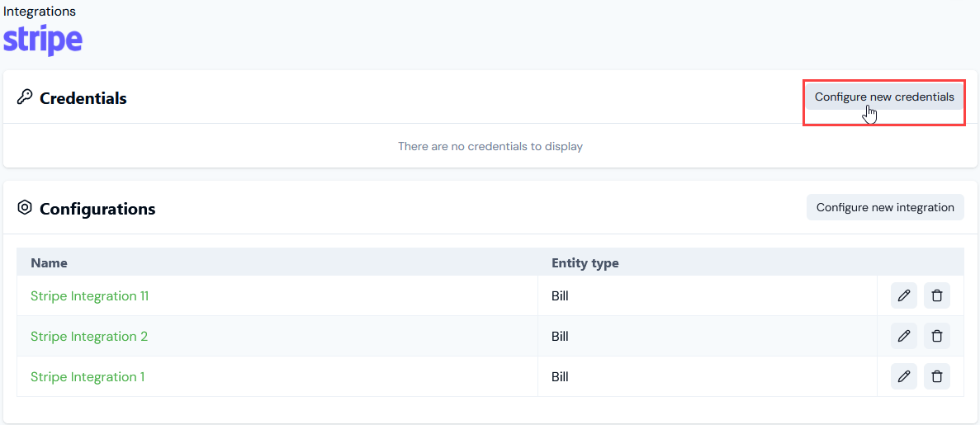This screenshot has height=425, width=980.
Task: Go back to the Integrations breadcrumb
Action: tap(40, 12)
